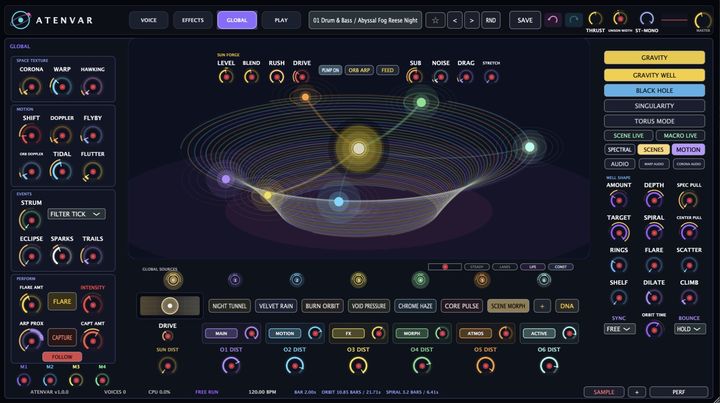Toggle the Feed switch

387,70
